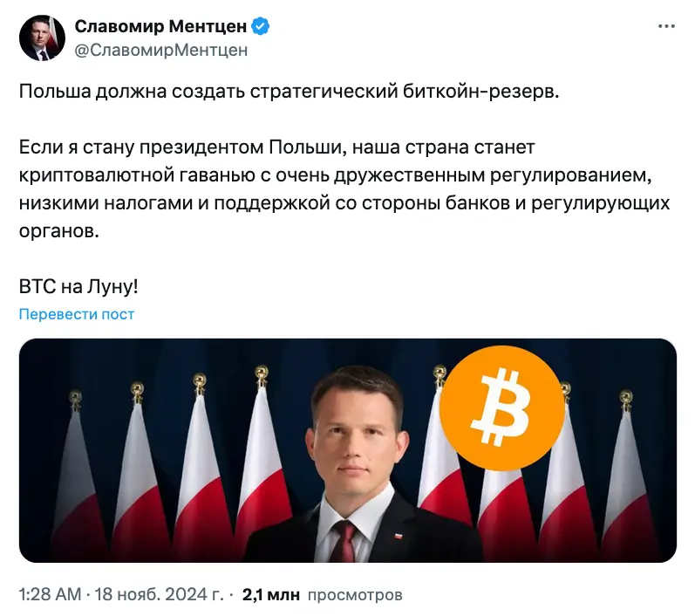
Task: Click the sentence about стратегический биткойн-резерв
Action: [286, 92]
